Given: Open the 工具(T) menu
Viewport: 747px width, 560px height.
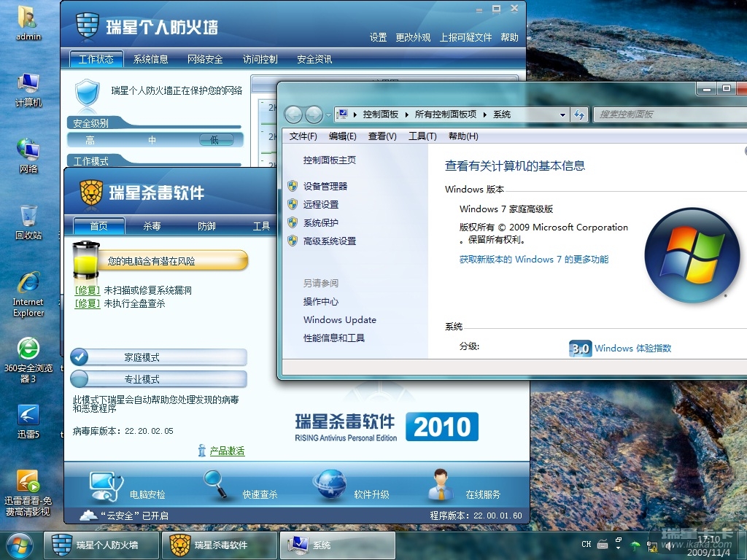Looking at the screenshot, I should click(x=422, y=136).
